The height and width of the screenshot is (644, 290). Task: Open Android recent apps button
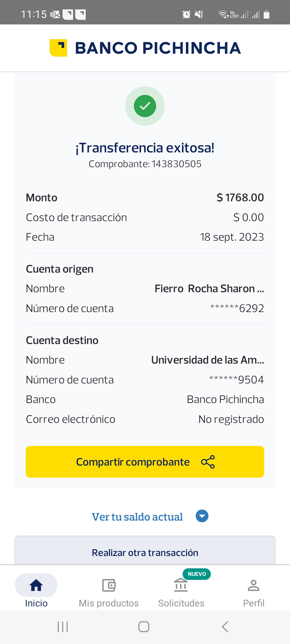(x=63, y=627)
